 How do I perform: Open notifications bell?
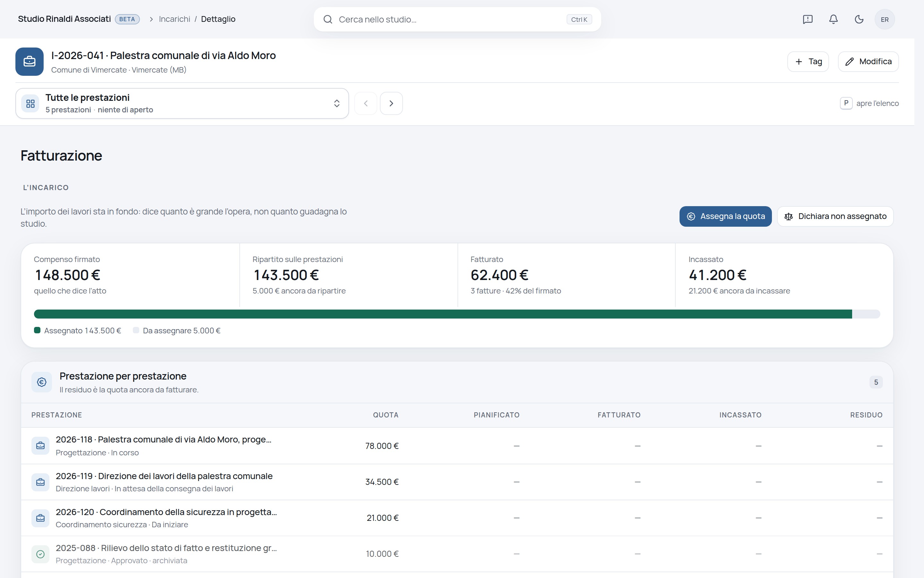[833, 20]
